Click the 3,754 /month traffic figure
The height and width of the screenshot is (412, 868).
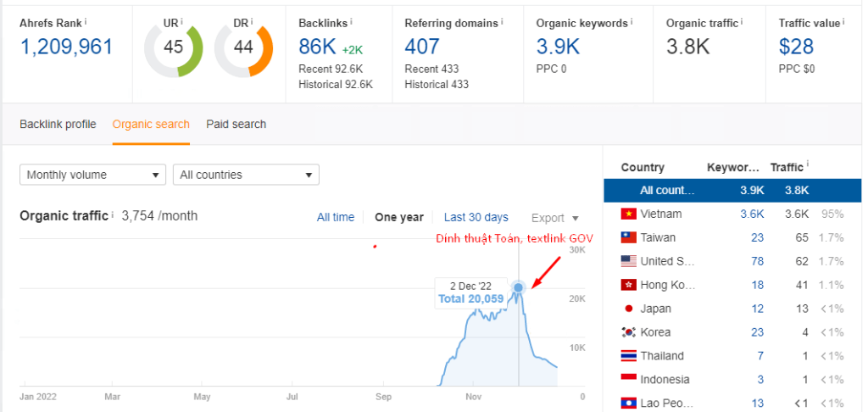159,215
